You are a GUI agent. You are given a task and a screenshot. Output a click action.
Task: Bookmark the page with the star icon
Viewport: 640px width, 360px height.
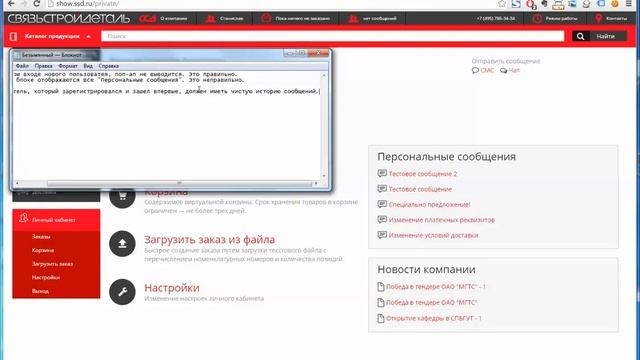[502, 4]
